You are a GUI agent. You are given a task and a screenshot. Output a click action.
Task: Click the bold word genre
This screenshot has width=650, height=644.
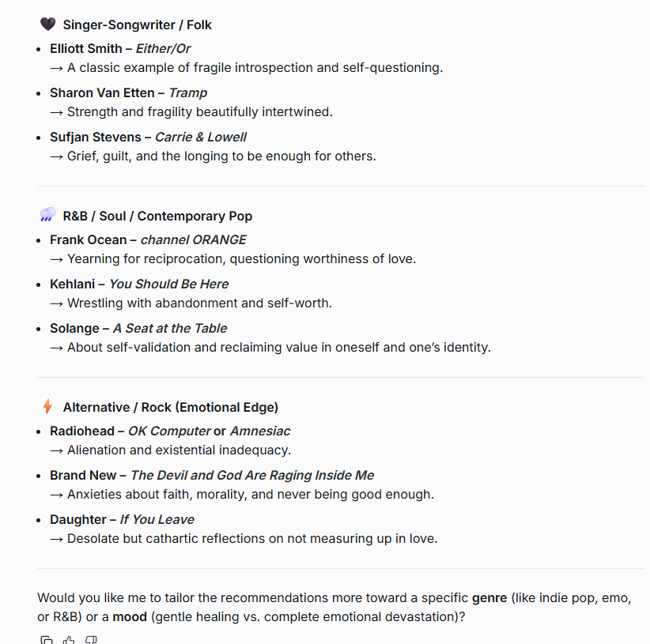tap(489, 597)
